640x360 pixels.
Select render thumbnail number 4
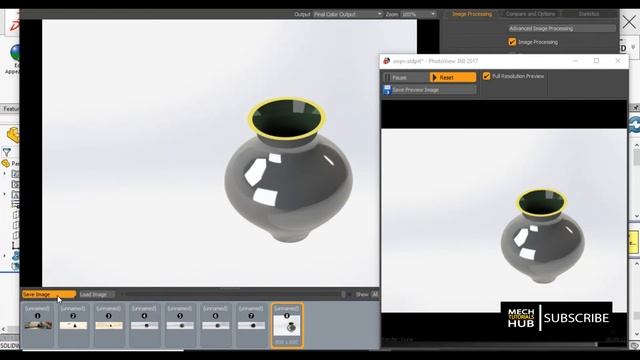(x=144, y=325)
